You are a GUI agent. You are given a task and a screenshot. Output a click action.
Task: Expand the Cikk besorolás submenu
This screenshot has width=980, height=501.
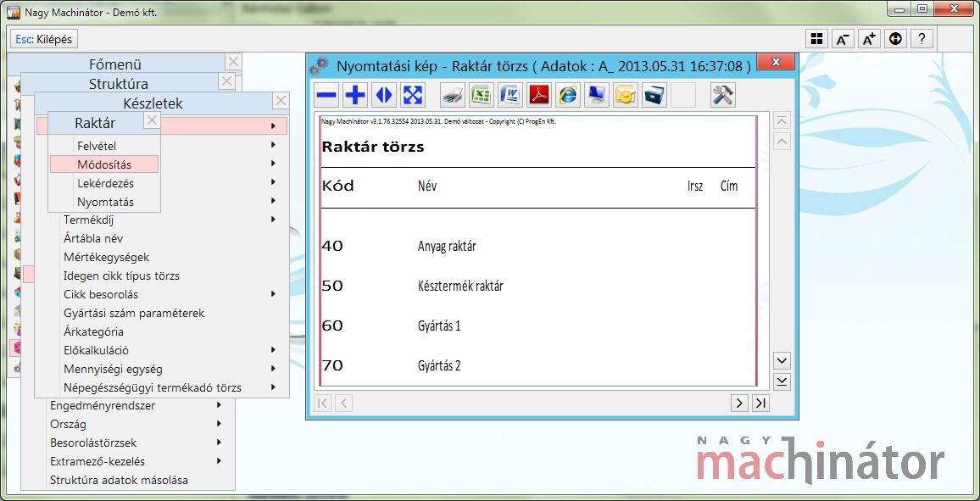(x=273, y=294)
